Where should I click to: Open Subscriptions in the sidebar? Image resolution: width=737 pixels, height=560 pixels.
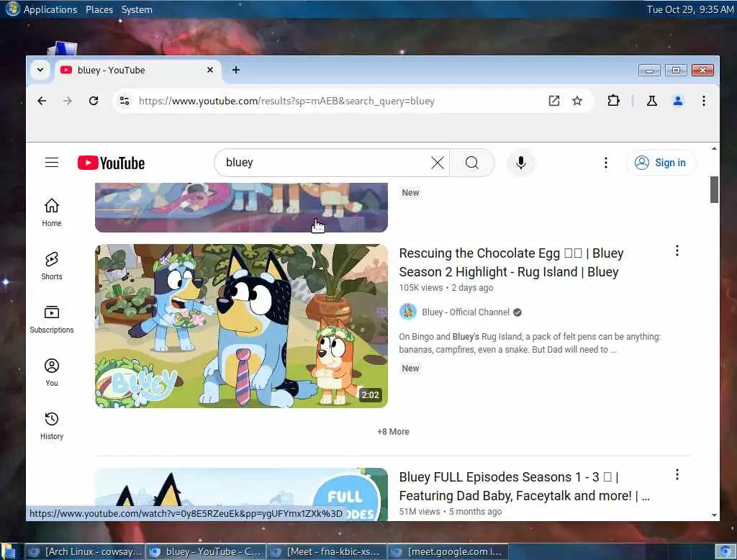52,320
